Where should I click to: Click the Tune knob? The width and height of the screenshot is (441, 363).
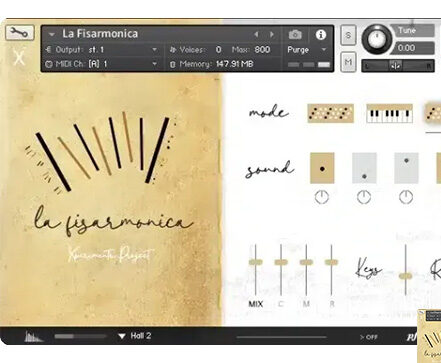pos(377,39)
